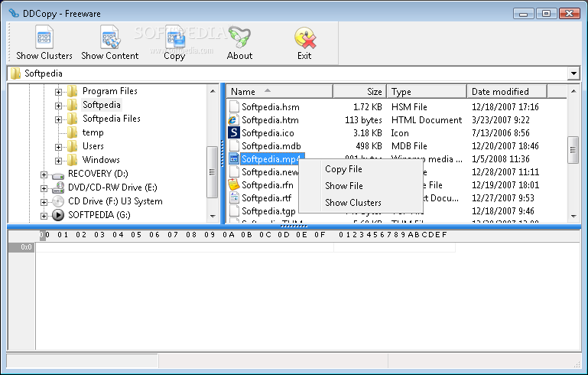Viewport: 588px width, 375px height.
Task: Click folder tree scrollbar up arrow
Action: click(x=213, y=91)
